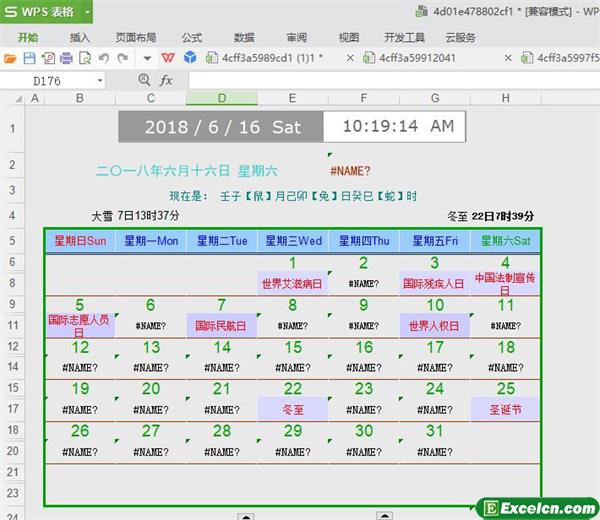Click the 星期日Sun header cell
The width and height of the screenshot is (600, 520).
[80, 241]
